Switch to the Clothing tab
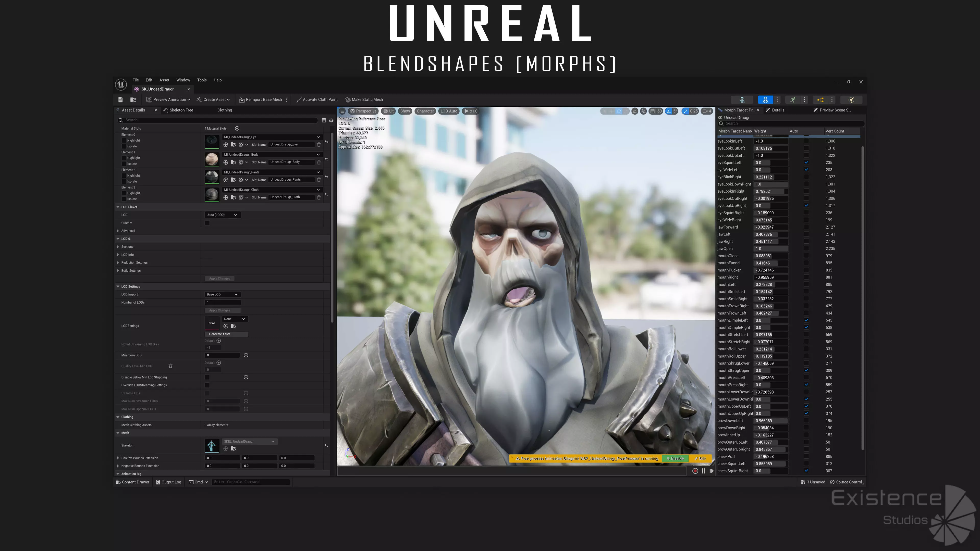The image size is (980, 551). coord(225,110)
